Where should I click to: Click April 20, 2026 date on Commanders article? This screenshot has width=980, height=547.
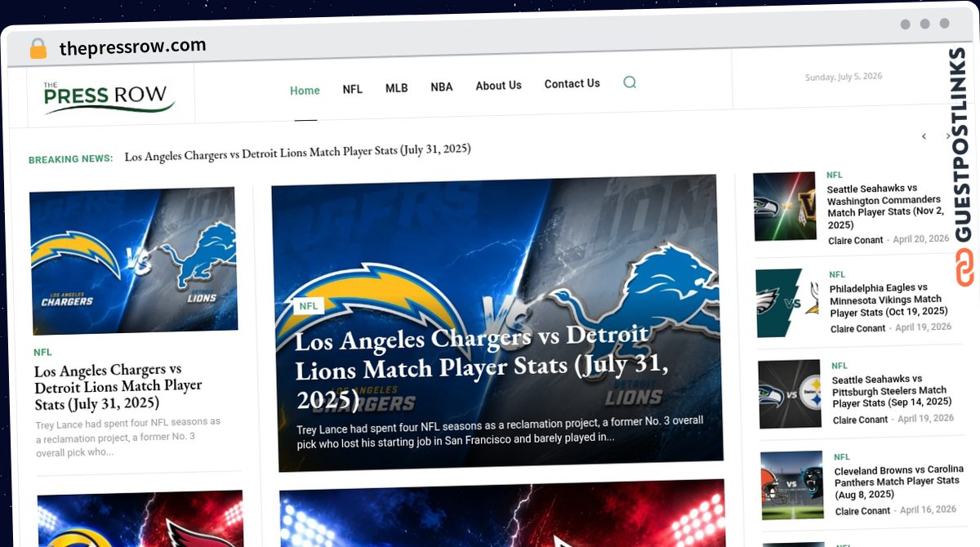coord(921,239)
